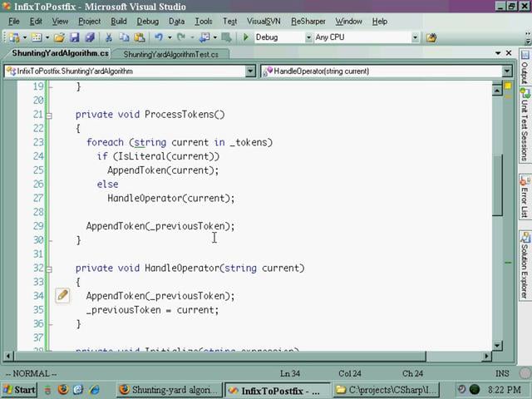This screenshot has width=532, height=399.
Task: Click the Internet Explorer quick launch icon
Action: [x=95, y=390]
